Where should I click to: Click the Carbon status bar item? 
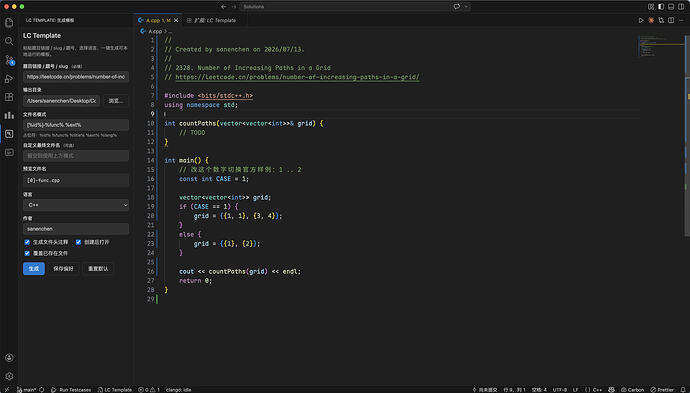pos(632,389)
